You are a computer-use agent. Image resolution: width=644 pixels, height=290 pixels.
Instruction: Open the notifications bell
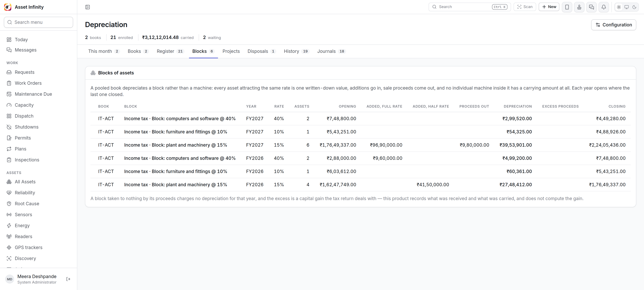click(x=604, y=7)
